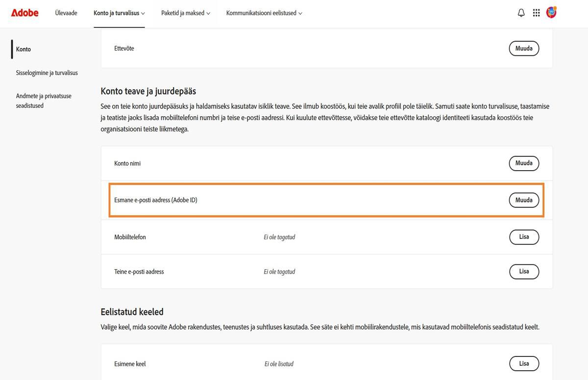Switch to the Ülevaade tab
The image size is (588, 380).
coord(66,13)
